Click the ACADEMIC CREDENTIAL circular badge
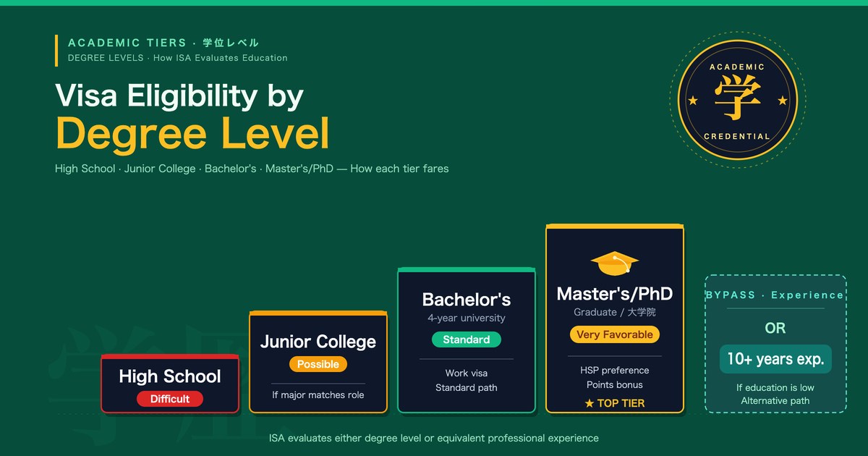 (737, 99)
